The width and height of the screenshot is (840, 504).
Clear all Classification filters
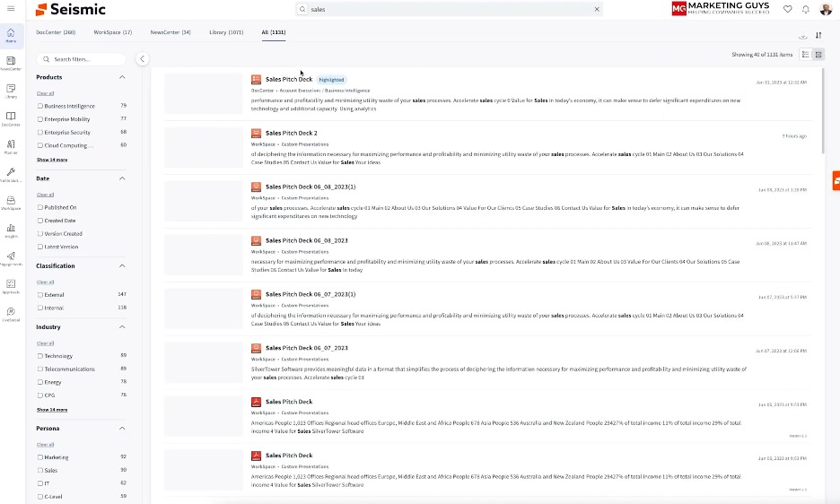[45, 282]
